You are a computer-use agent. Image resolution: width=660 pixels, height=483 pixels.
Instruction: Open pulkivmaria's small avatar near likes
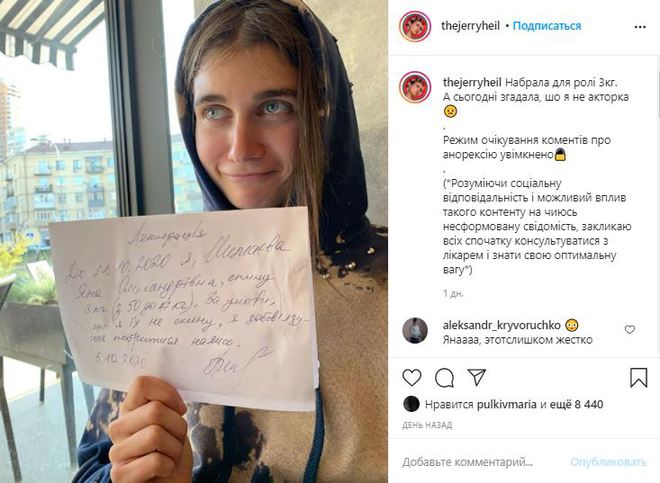(411, 404)
